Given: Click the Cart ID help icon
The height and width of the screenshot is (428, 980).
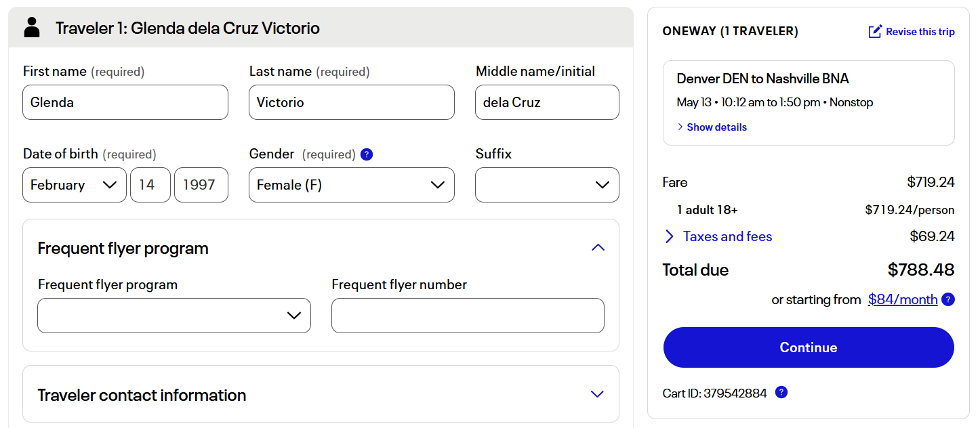Looking at the screenshot, I should [x=781, y=392].
